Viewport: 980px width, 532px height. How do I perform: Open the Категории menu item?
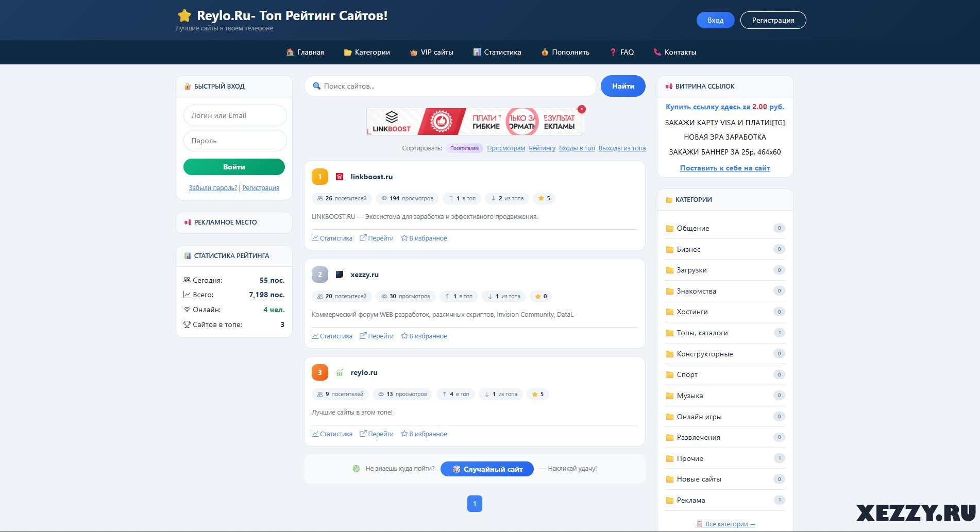[x=367, y=52]
